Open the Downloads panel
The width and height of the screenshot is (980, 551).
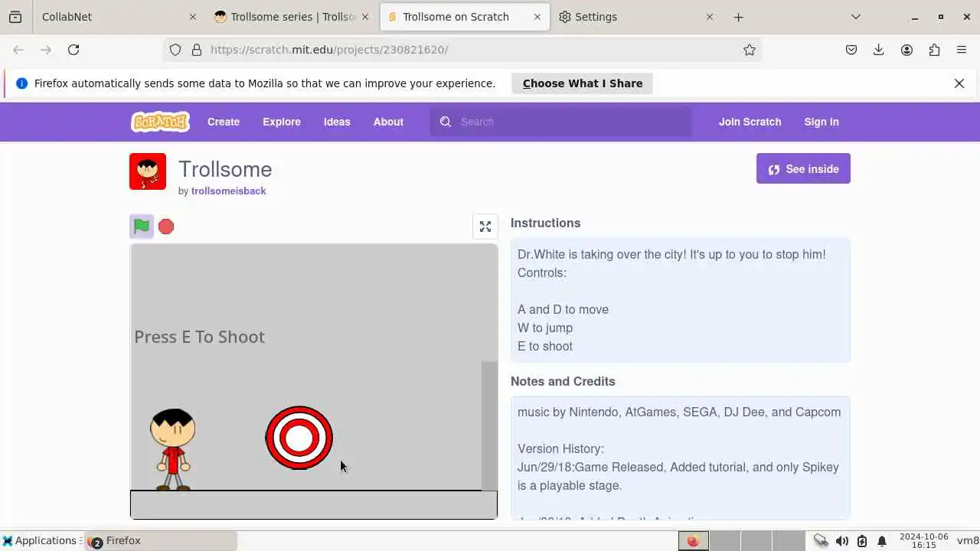[x=879, y=50]
